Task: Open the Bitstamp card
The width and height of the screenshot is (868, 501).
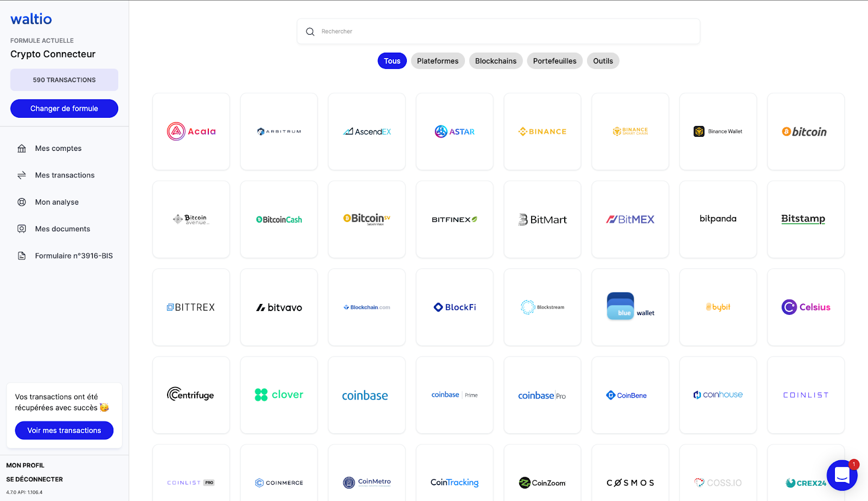Action: (x=806, y=219)
